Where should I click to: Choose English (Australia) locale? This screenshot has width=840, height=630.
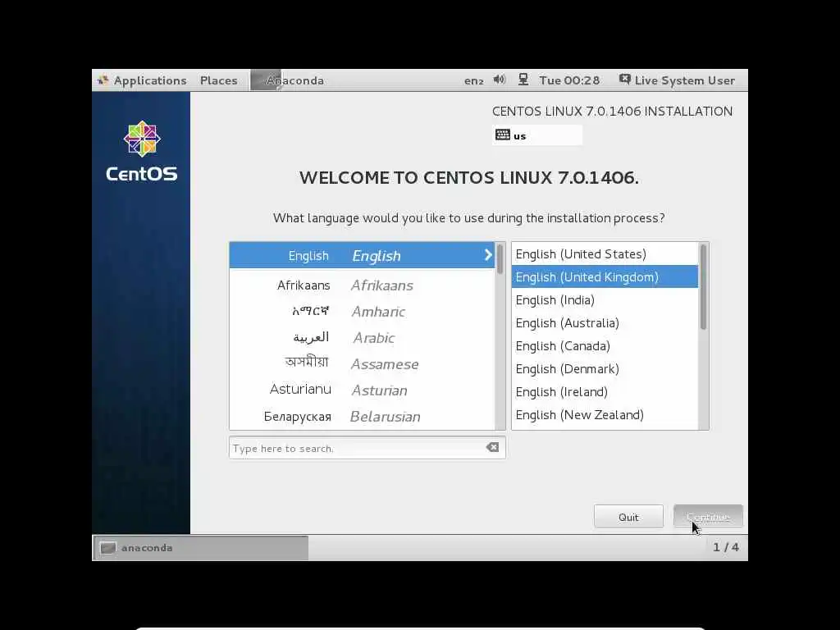[x=605, y=323]
